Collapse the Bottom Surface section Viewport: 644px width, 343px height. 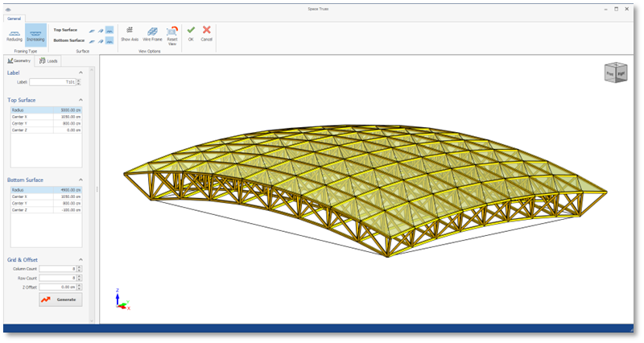coord(80,180)
